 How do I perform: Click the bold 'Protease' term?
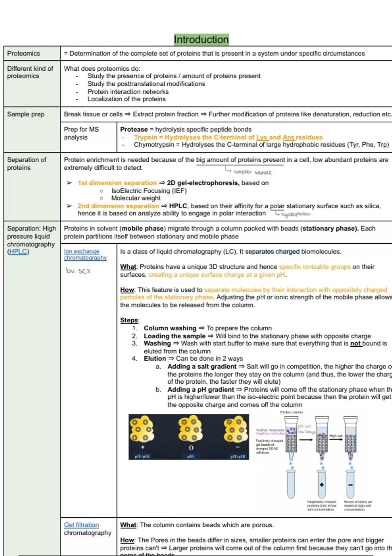click(134, 130)
